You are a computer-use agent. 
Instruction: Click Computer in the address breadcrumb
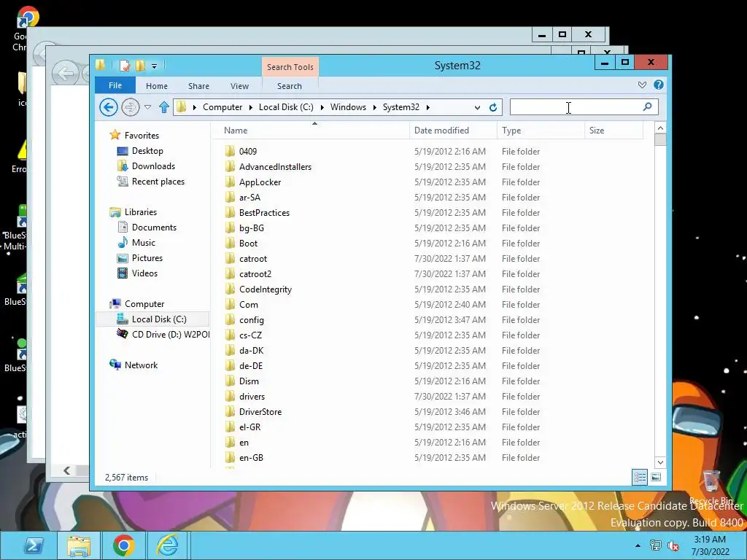tap(222, 107)
